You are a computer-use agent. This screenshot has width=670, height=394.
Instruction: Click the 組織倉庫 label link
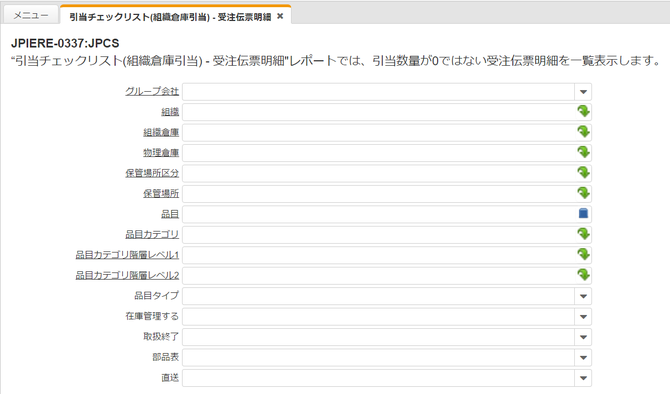[x=161, y=132]
